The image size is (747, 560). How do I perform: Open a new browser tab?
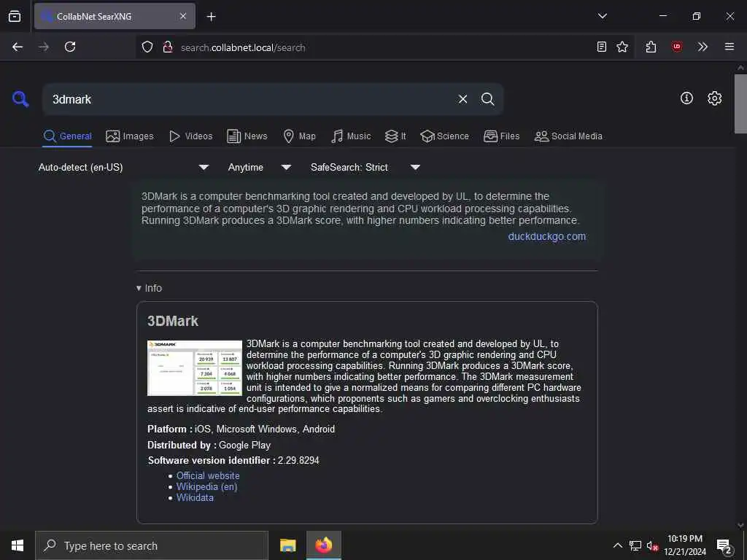point(212,17)
